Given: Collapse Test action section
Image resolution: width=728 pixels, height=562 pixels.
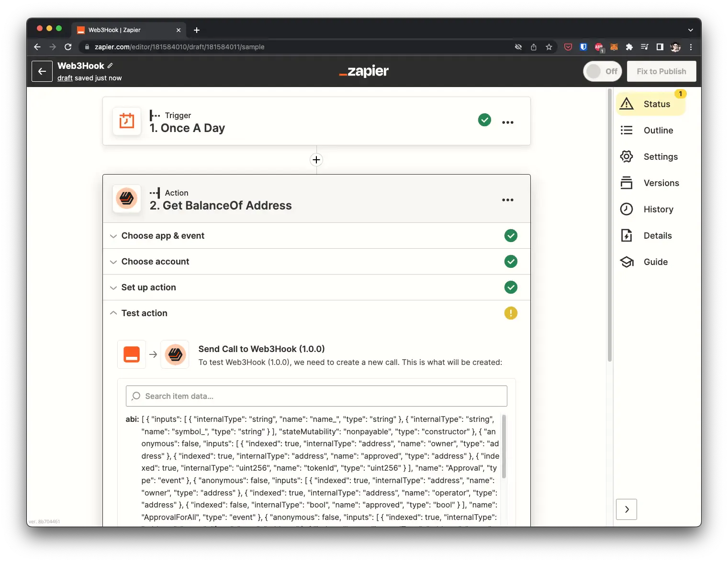Looking at the screenshot, I should [x=316, y=313].
